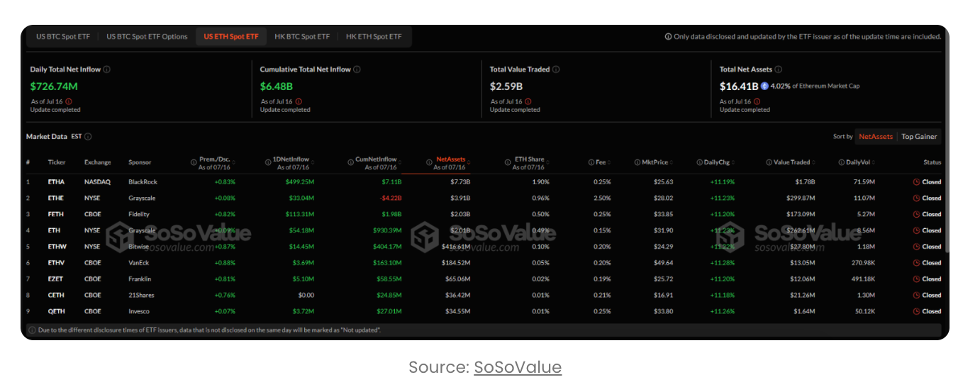Click info icon before MktPrice column header
Viewport: 980px width, 387px height.
point(637,163)
